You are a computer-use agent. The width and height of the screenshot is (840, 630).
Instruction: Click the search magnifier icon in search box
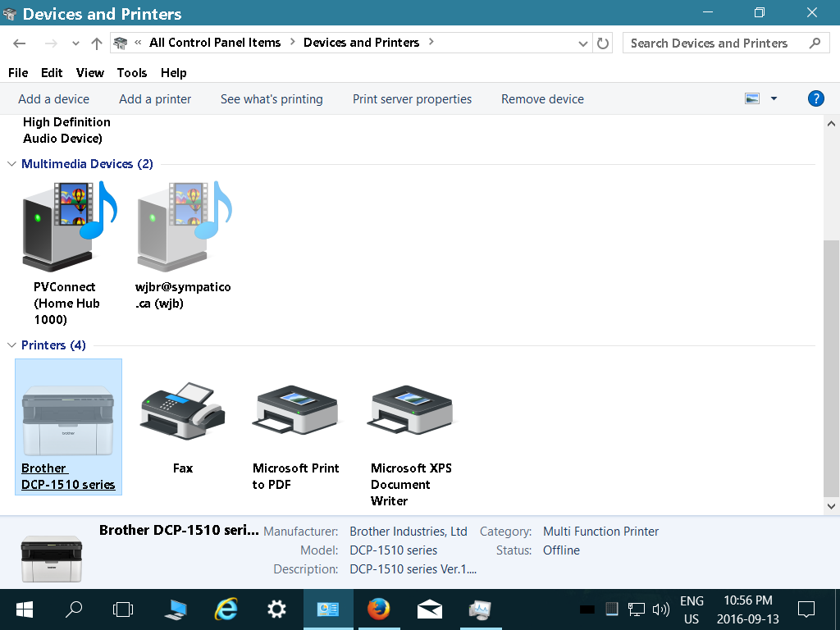[815, 43]
